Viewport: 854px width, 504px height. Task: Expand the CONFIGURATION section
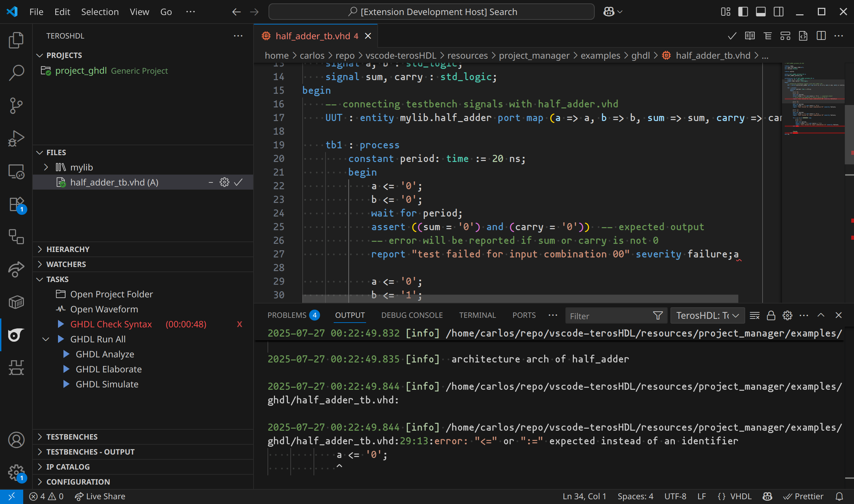point(40,482)
